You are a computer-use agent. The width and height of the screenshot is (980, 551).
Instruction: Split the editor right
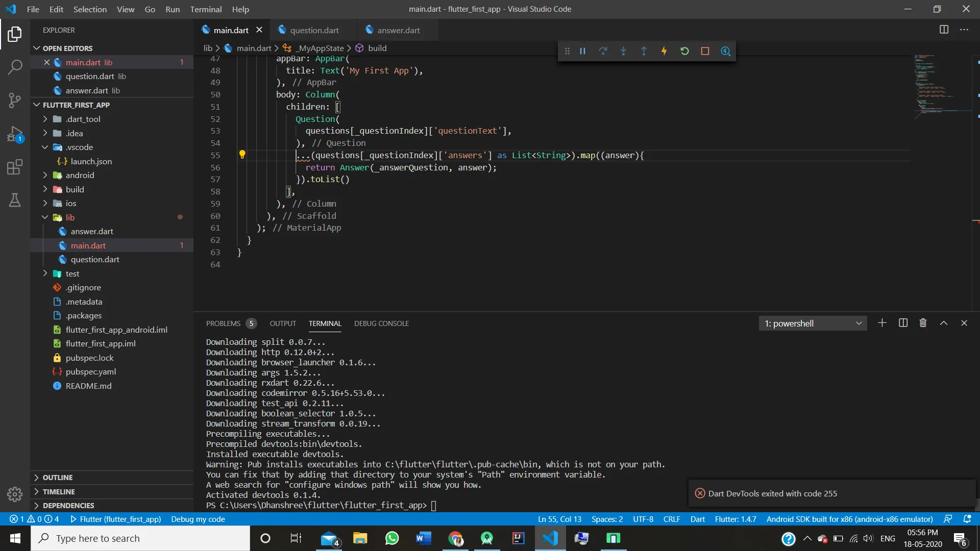(x=944, y=30)
